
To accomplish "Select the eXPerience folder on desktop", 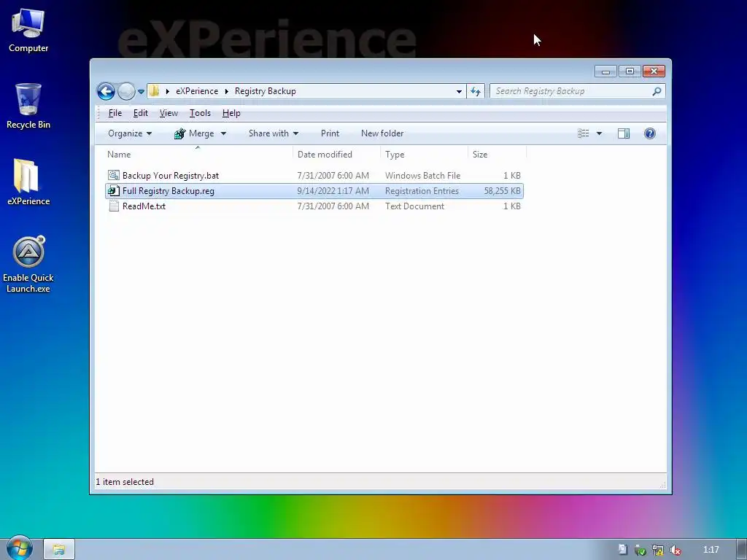I will coord(28,182).
